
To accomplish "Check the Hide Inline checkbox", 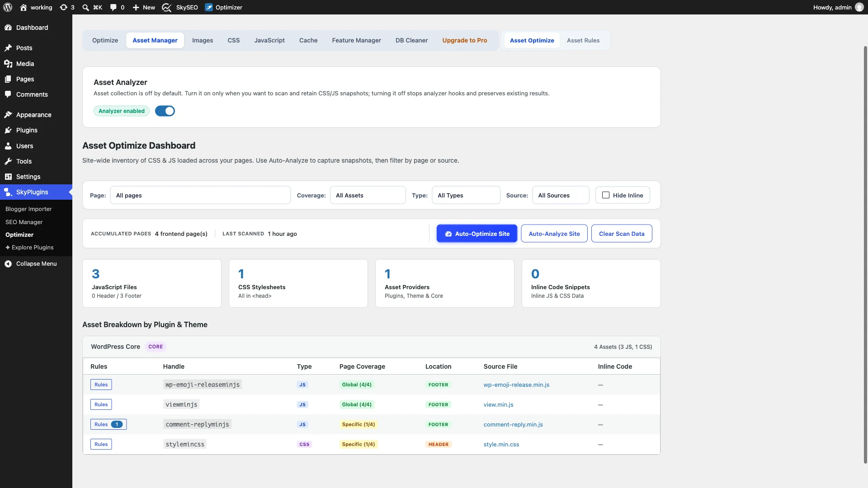I will (x=606, y=195).
